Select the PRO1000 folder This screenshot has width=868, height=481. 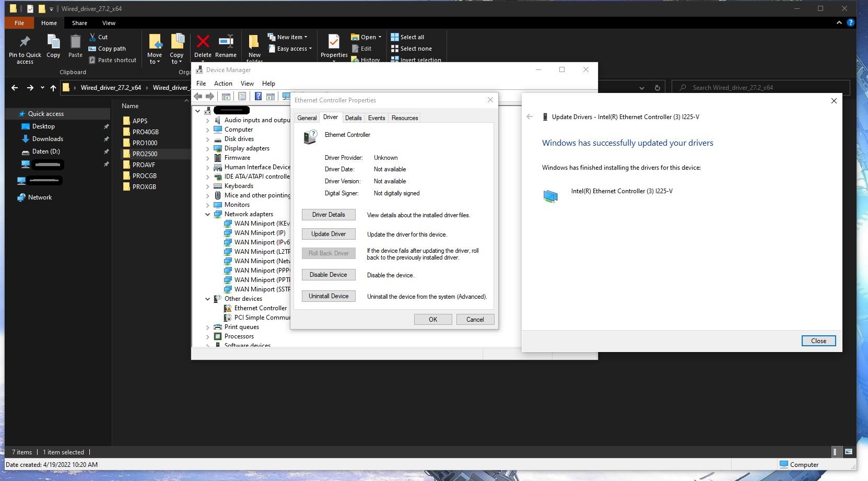145,143
